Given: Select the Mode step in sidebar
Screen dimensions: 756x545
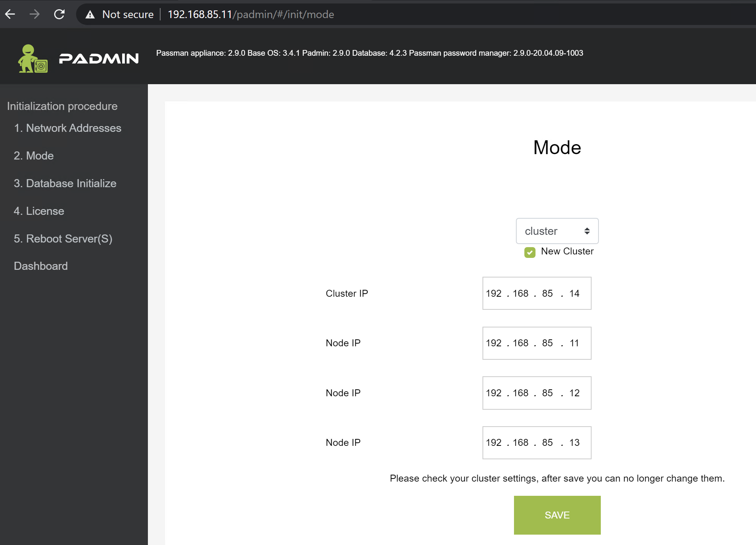Looking at the screenshot, I should coord(34,156).
